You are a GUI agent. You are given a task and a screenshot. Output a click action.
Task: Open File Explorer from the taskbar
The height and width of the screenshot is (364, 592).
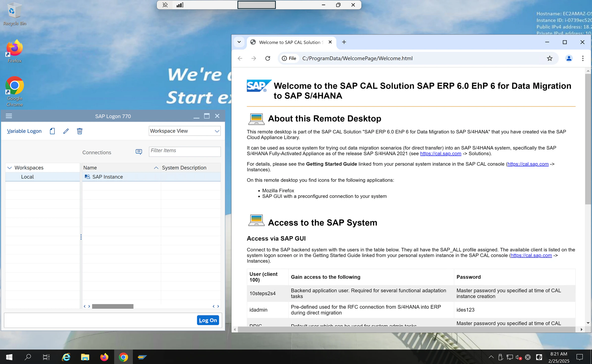[85, 357]
